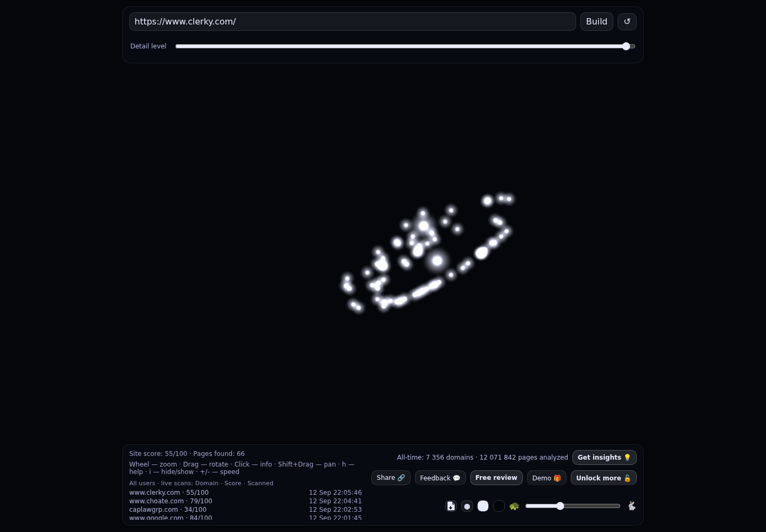Select the www.choate.com · 79/100 scan row

coord(245,501)
